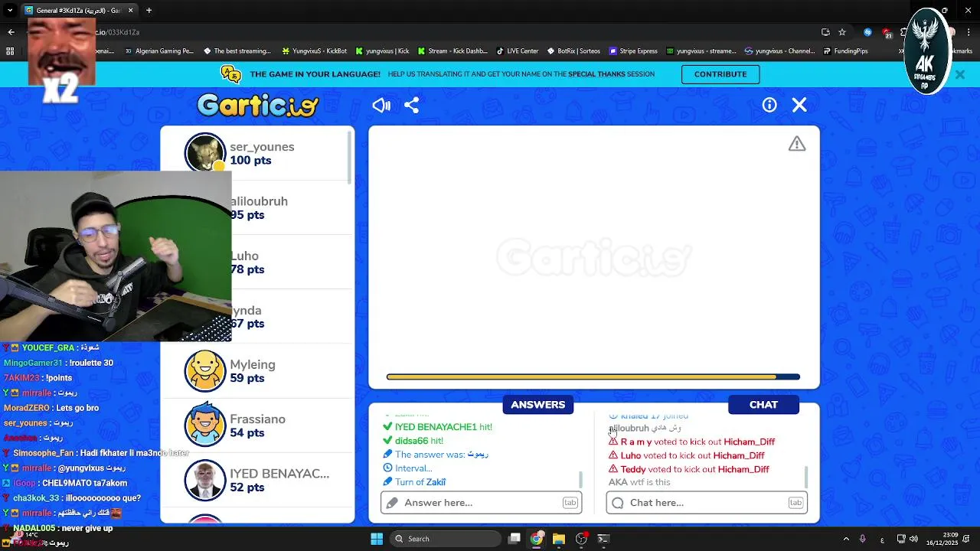
Task: Click 'Turn of Zakiî' line
Action: point(414,482)
